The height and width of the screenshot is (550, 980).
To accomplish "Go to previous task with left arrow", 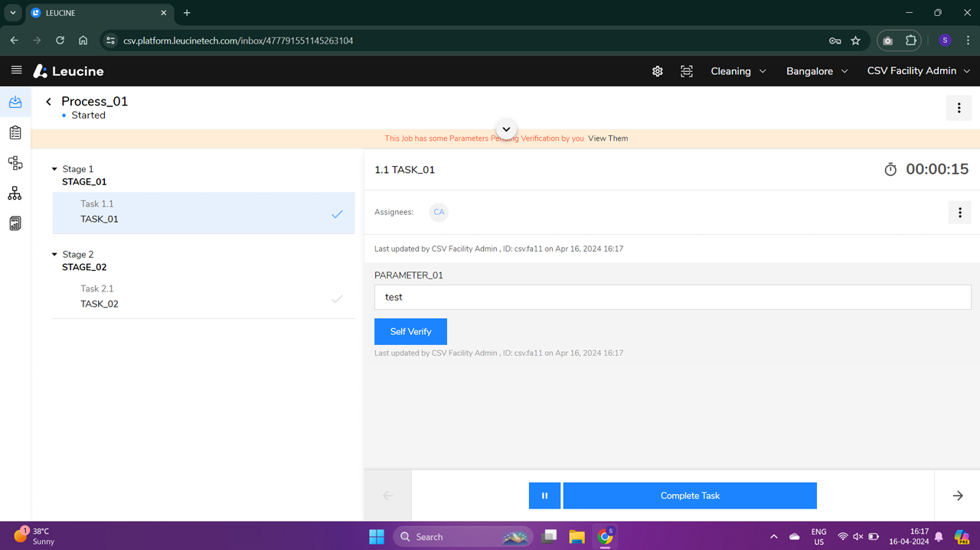I will [x=388, y=496].
